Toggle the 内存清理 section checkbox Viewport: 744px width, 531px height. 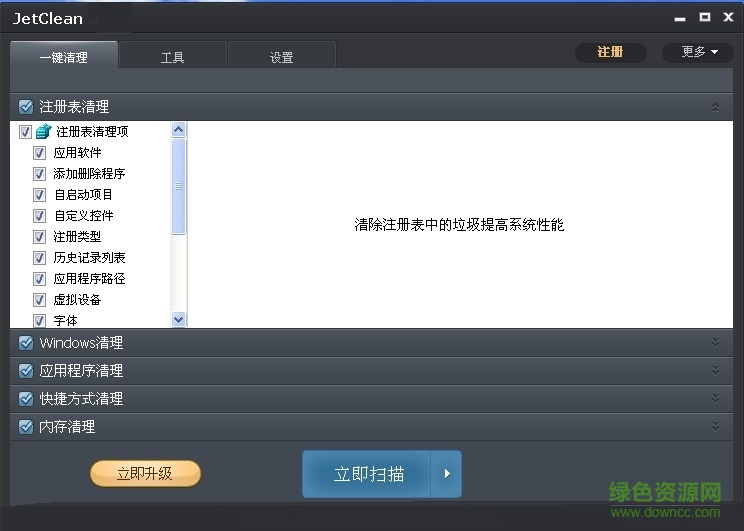click(26, 427)
